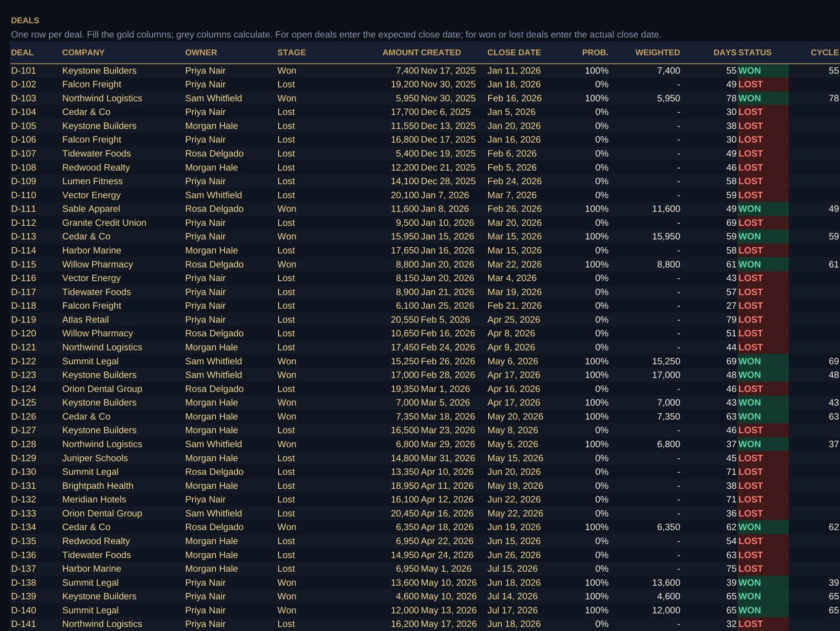Select deal ID cell D-101
840x631 pixels.
point(24,70)
